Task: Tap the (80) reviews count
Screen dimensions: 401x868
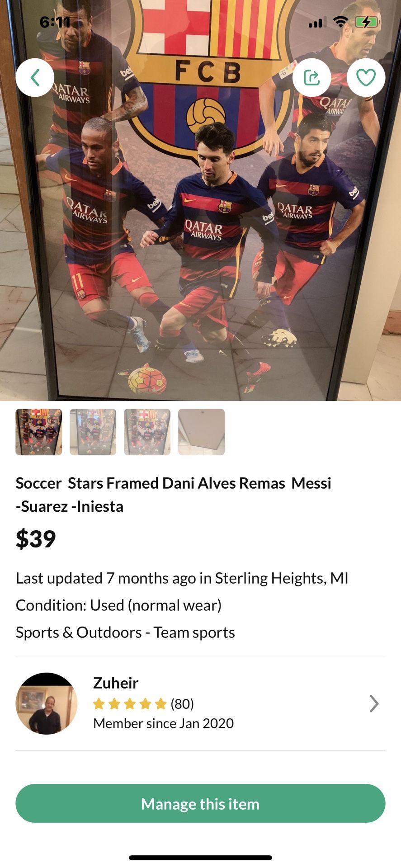Action: (182, 704)
